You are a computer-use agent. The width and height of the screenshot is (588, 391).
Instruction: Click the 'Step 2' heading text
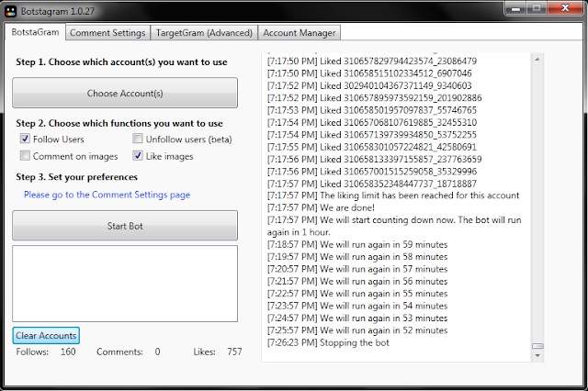(119, 123)
